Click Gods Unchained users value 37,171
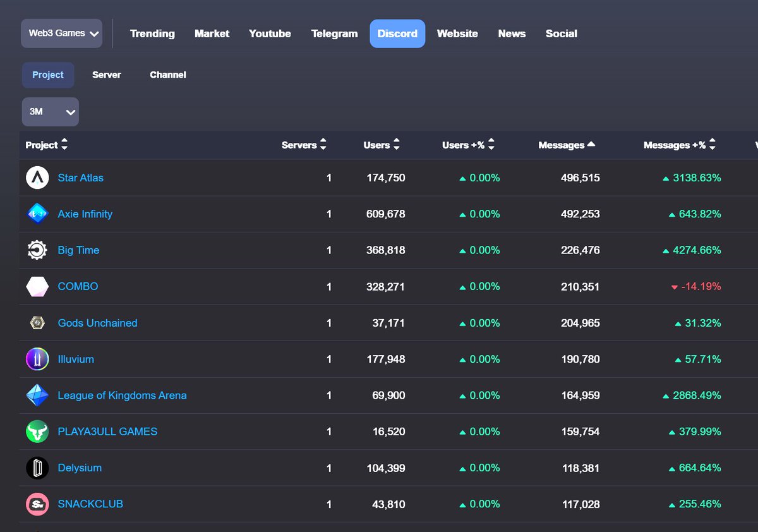This screenshot has height=532, width=758. [x=388, y=323]
